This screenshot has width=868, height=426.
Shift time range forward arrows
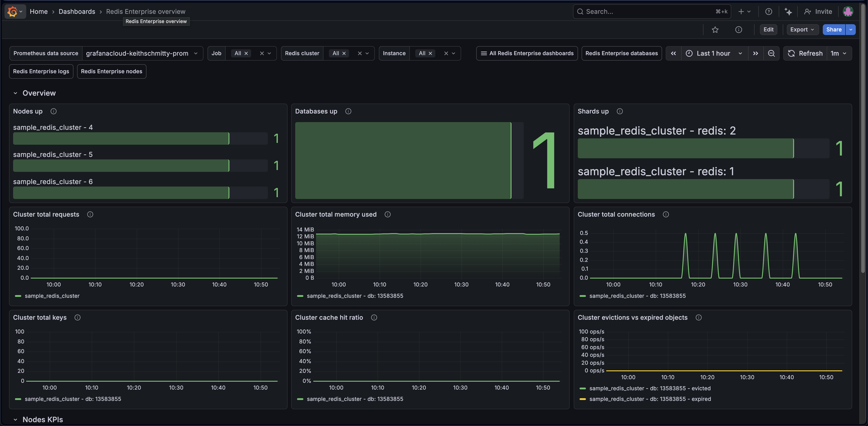tap(755, 53)
